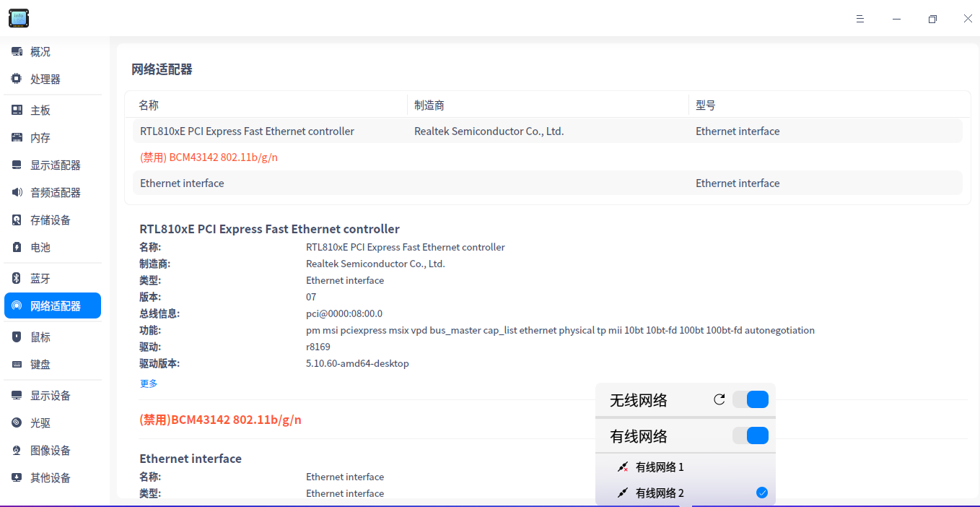Refresh the wireless network list
The width and height of the screenshot is (980, 507).
719,399
